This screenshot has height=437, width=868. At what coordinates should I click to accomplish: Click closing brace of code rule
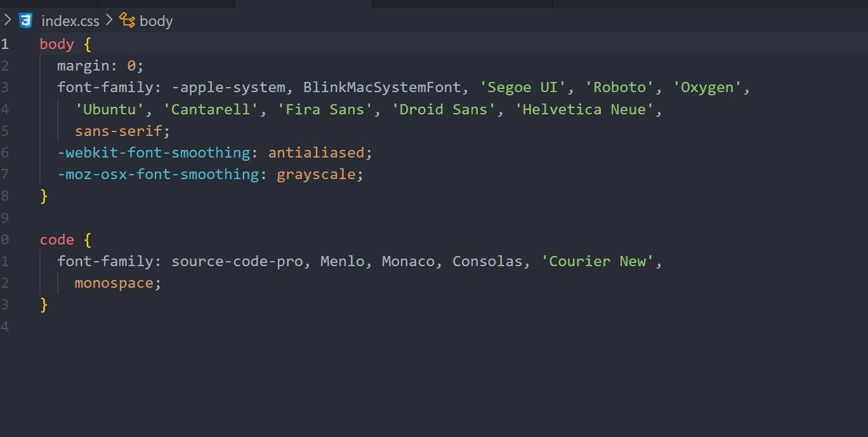44,305
